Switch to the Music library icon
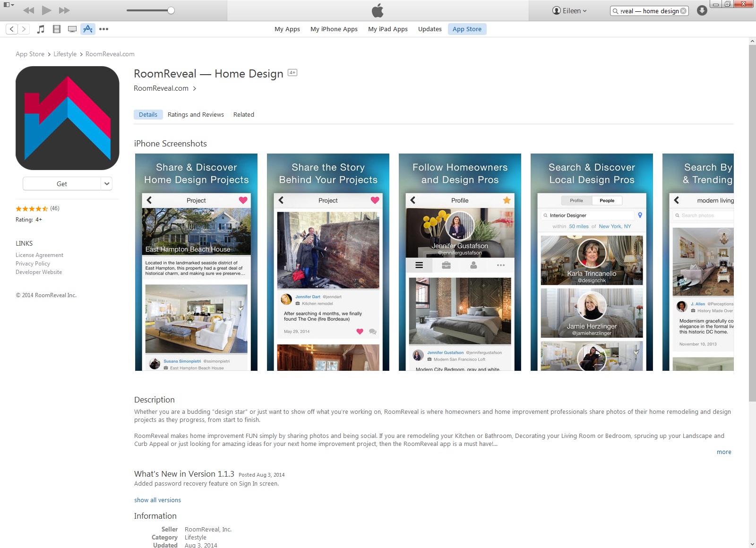 [x=41, y=29]
